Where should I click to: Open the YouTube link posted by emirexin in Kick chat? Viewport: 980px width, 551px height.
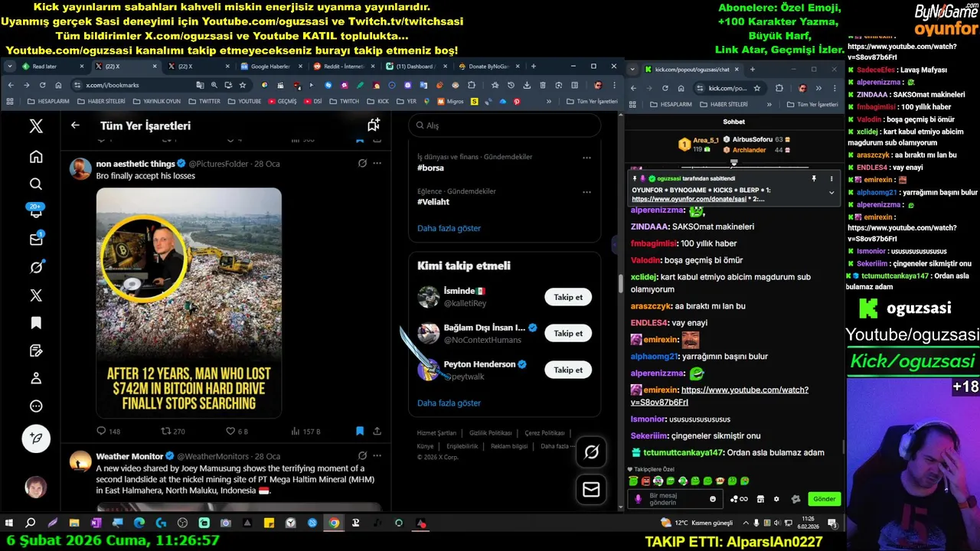point(720,396)
